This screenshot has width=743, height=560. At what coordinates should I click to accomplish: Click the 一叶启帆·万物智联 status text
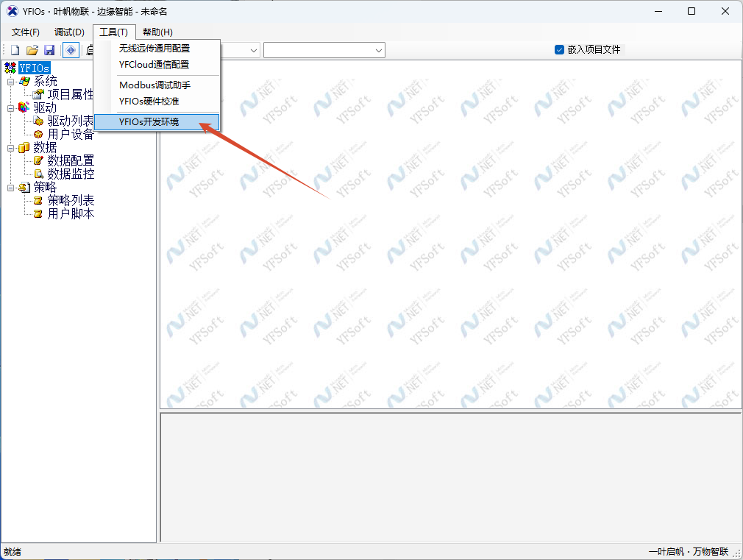coord(689,552)
